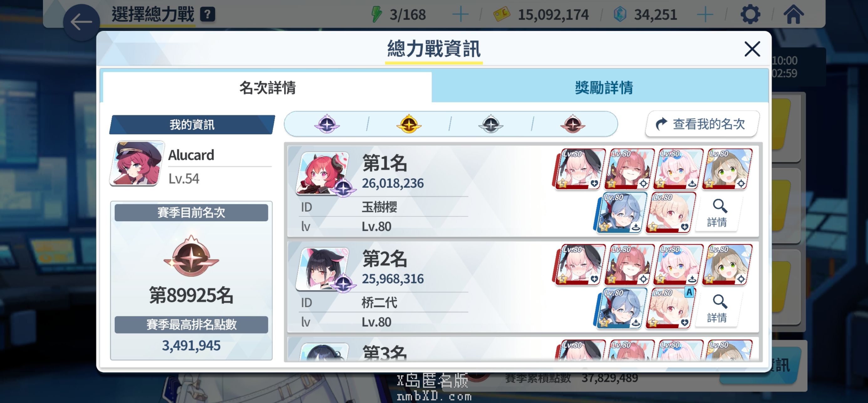
Task: Open the settings gear in top bar
Action: pyautogui.click(x=750, y=14)
